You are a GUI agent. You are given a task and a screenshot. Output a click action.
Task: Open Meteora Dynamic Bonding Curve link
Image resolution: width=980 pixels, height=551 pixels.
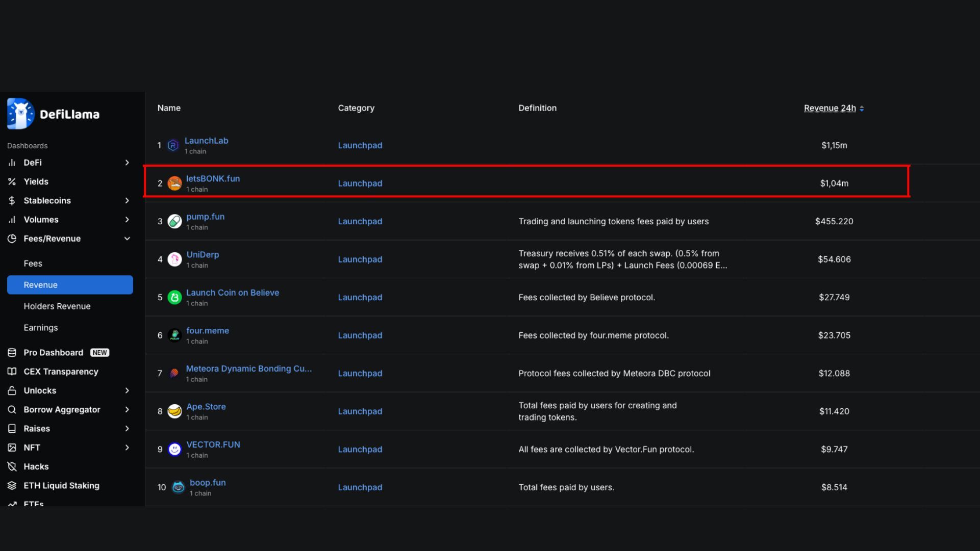tap(249, 369)
